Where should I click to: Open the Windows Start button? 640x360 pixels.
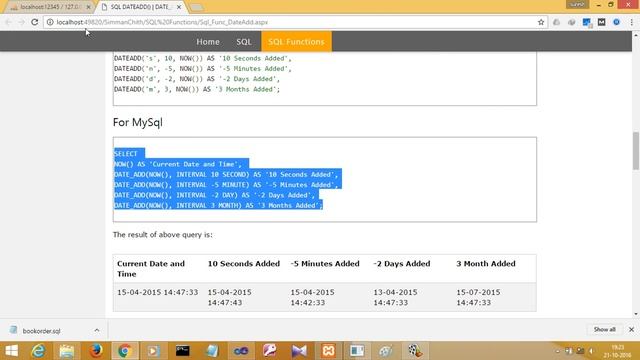click(x=12, y=351)
